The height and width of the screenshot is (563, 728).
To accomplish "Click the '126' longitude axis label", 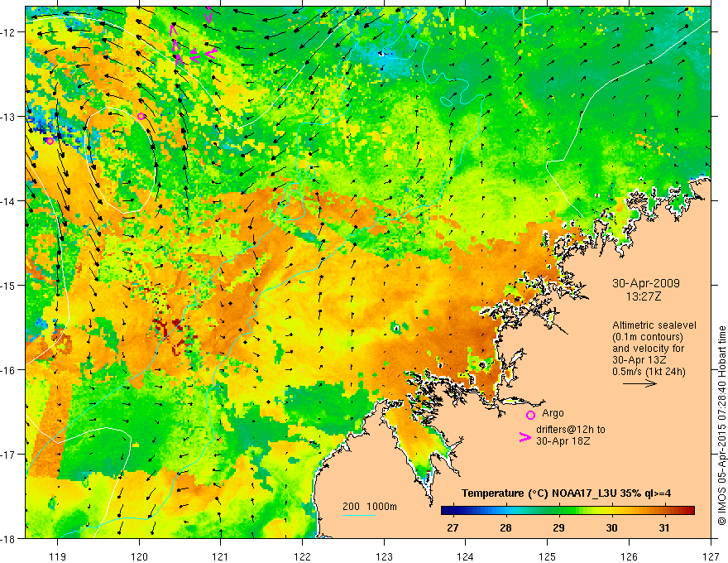I will [629, 556].
